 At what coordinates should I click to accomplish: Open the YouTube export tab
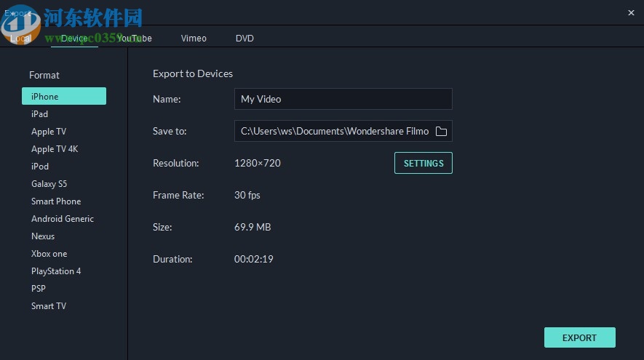click(135, 39)
